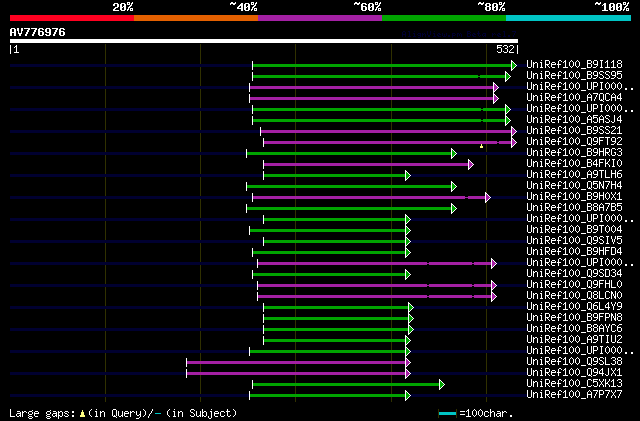Select the UniRef100_Q94JX1 label
Screen dimensions: 640x421
[574, 373]
